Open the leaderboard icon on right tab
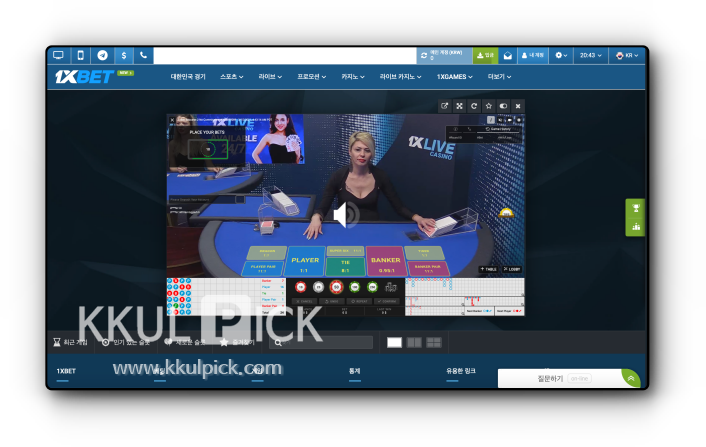 (x=636, y=226)
